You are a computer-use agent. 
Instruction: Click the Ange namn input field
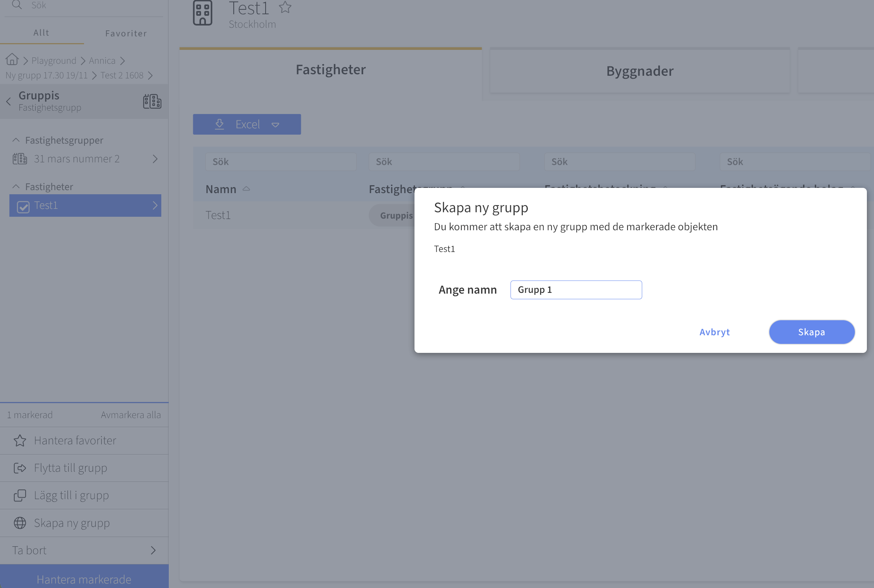pos(576,290)
